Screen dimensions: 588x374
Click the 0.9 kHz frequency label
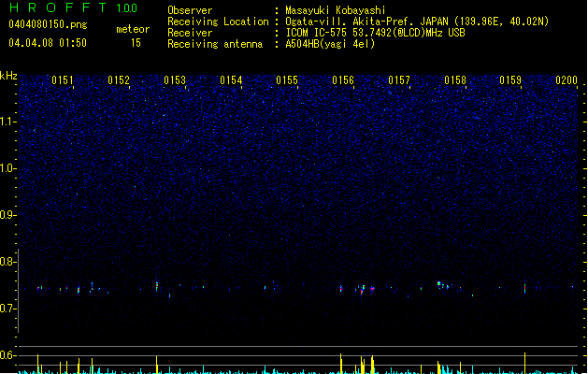7,215
